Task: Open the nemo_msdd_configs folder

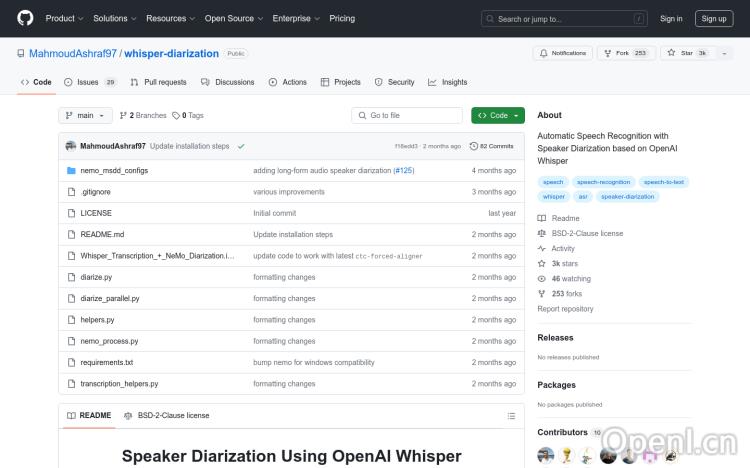Action: (x=114, y=171)
